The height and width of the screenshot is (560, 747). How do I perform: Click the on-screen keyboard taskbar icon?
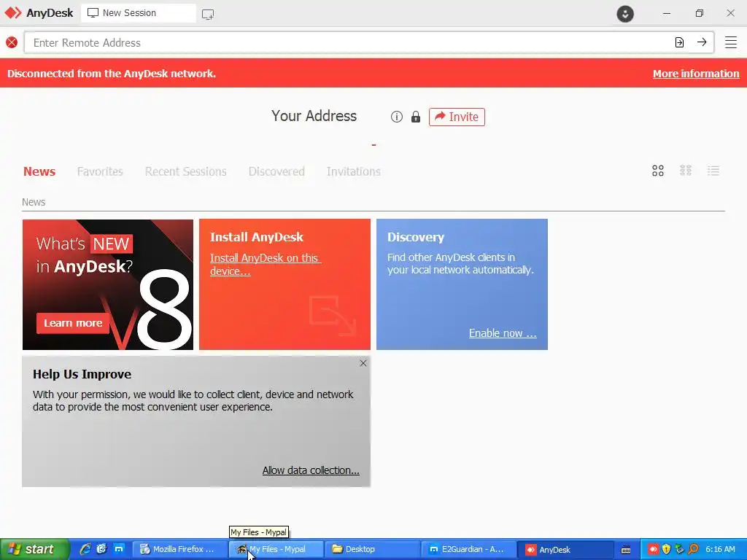[626, 550]
